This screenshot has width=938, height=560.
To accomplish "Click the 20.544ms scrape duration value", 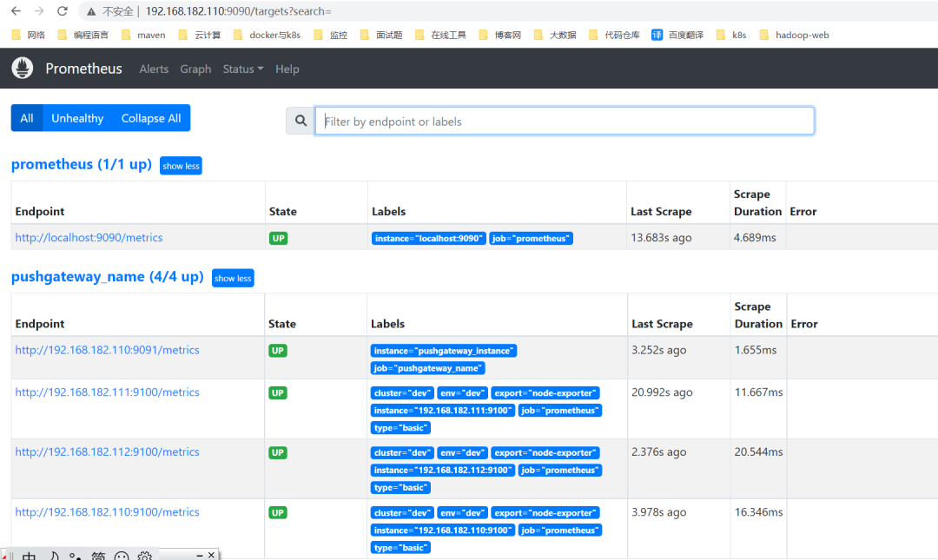I will [x=758, y=451].
